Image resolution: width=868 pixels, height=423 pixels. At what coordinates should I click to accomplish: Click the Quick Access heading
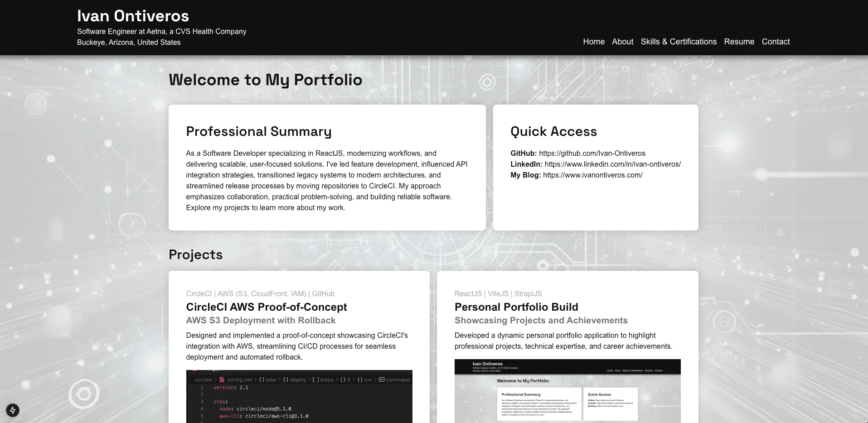coord(553,131)
